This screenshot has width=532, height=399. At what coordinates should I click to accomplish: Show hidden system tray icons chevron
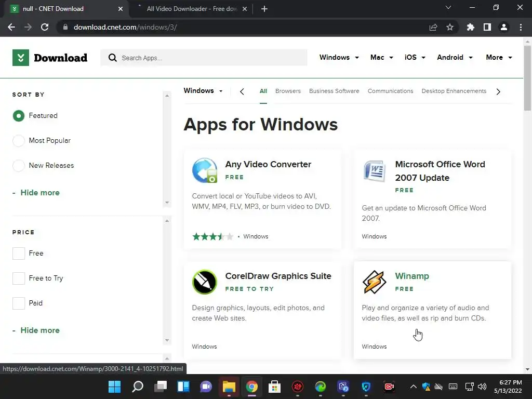(x=413, y=387)
